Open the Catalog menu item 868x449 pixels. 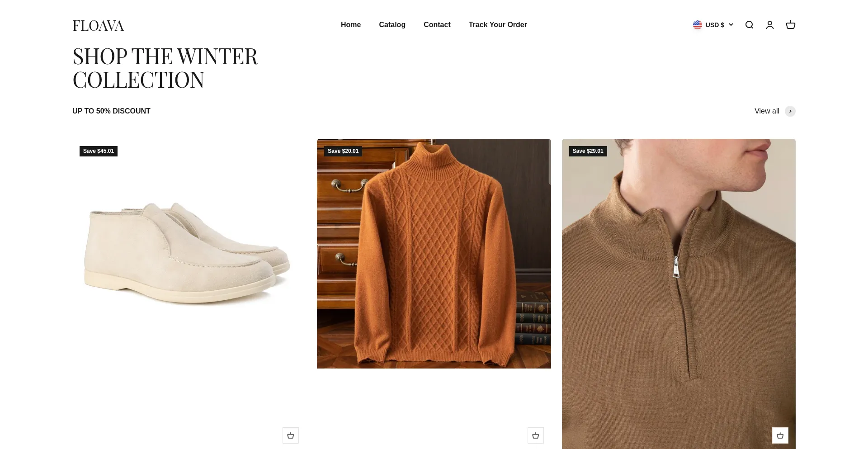tap(392, 25)
